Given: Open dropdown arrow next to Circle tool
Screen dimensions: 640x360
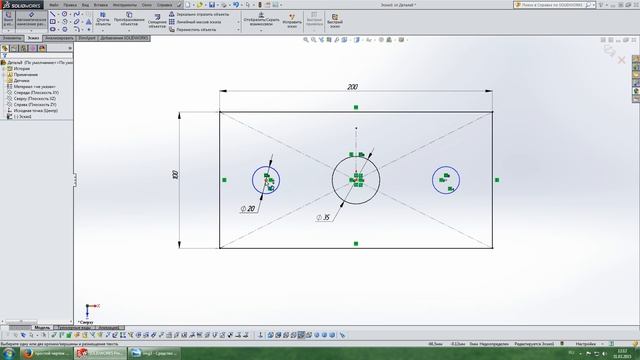Looking at the screenshot, I should [x=70, y=14].
